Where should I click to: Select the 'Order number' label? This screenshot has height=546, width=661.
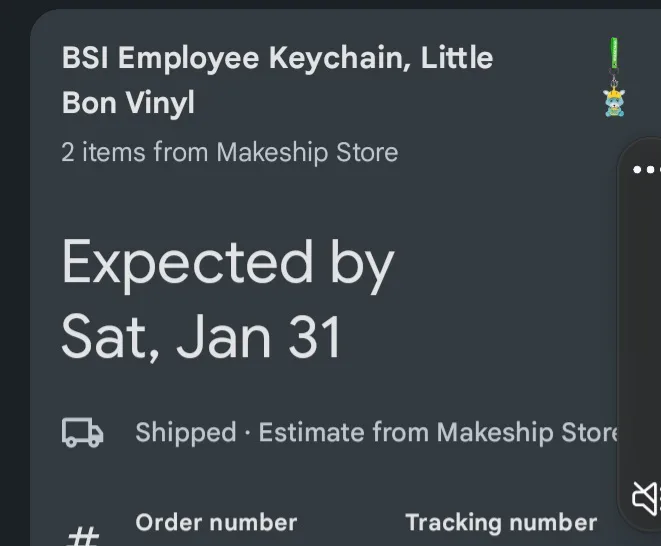(216, 522)
